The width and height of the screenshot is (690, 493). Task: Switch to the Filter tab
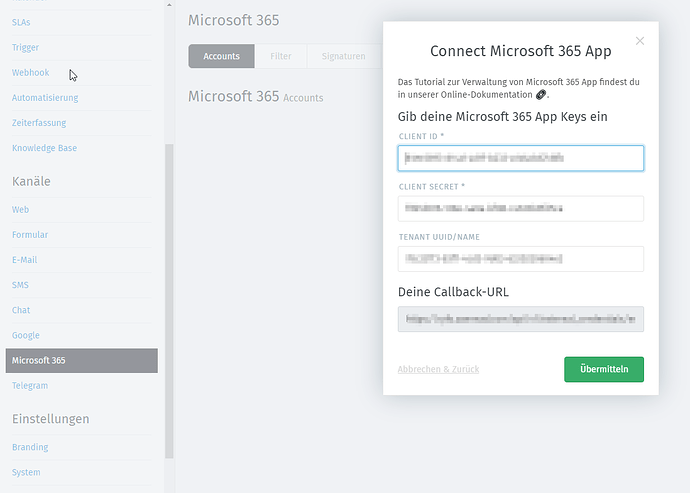coord(281,56)
